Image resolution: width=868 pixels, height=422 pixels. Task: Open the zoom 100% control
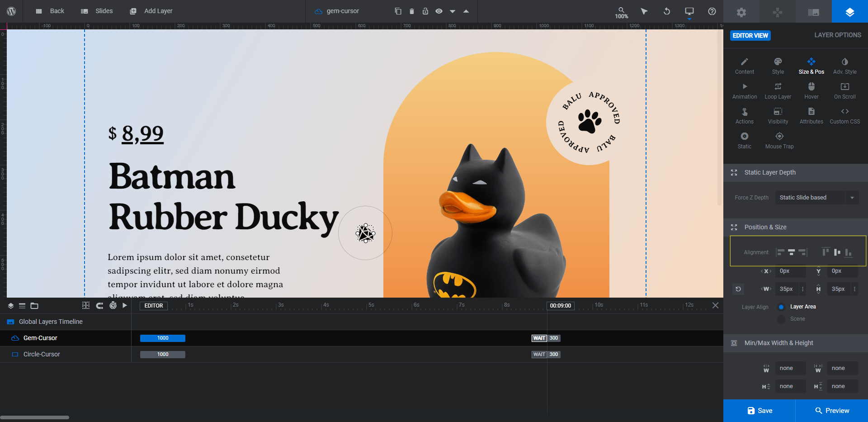tap(622, 13)
